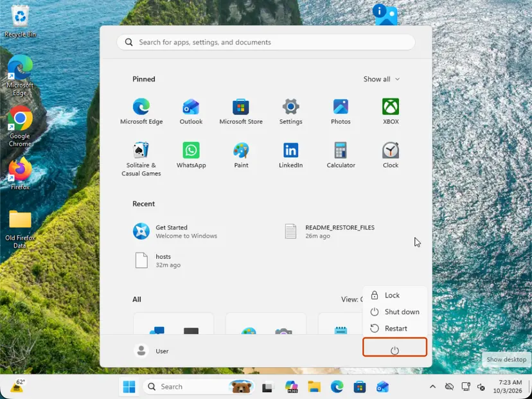The image size is (532, 399).
Task: Click the muted volume tray icon
Action: point(481,386)
